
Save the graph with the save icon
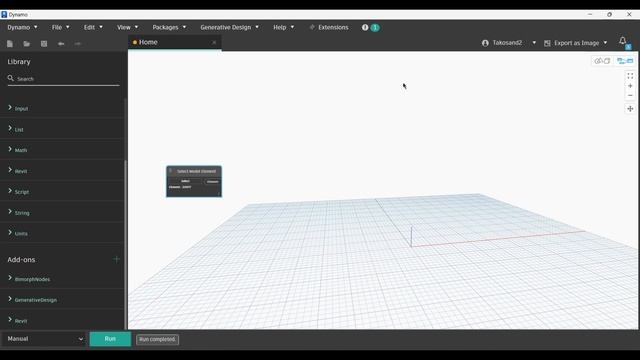pyautogui.click(x=44, y=44)
